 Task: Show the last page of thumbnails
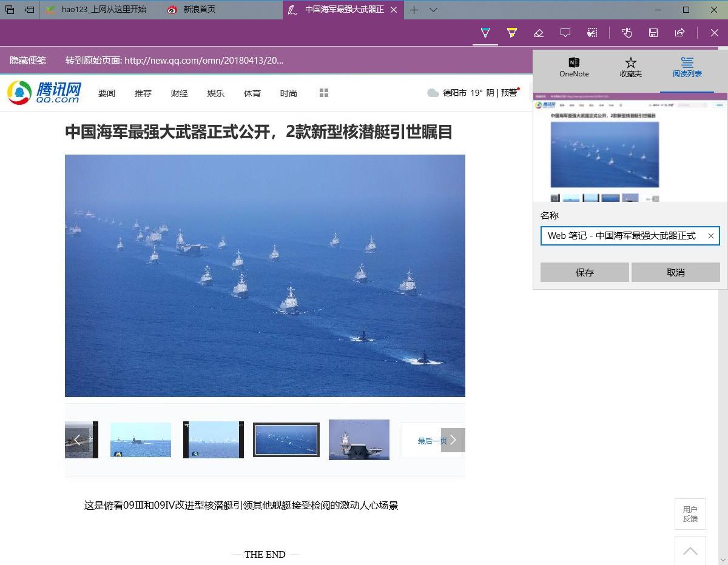coord(431,440)
